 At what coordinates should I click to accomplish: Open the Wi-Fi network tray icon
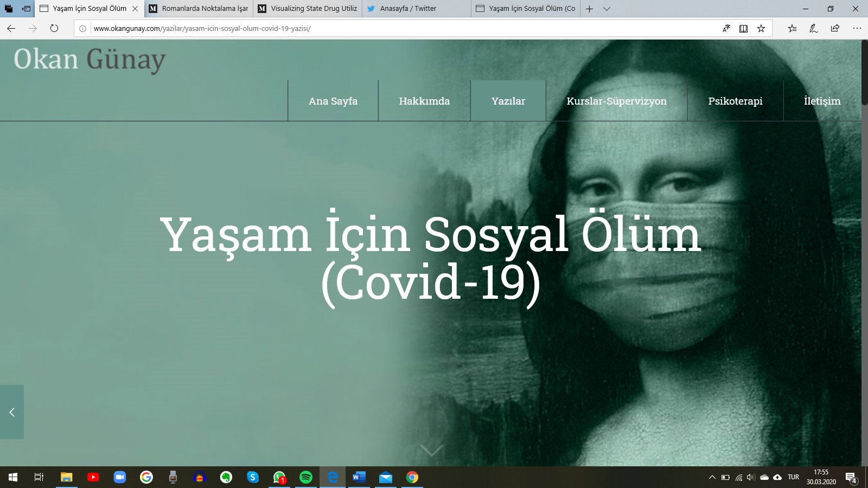[738, 477]
